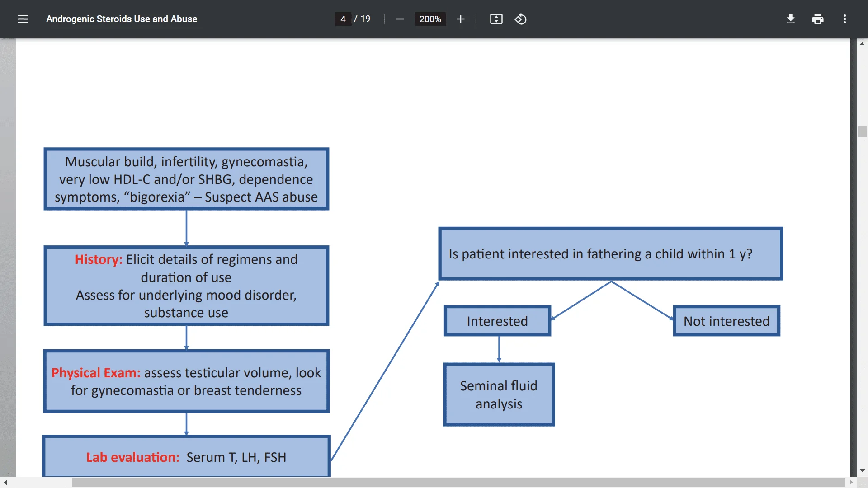The height and width of the screenshot is (488, 868).
Task: Click the red Physical Exam label
Action: coord(96,373)
